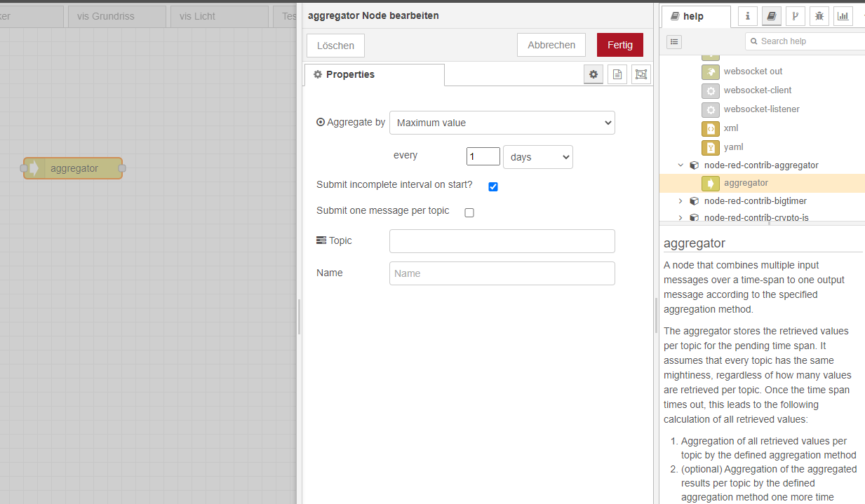Click the Search help input field
Viewport: 865px width, 504px height.
coord(807,41)
